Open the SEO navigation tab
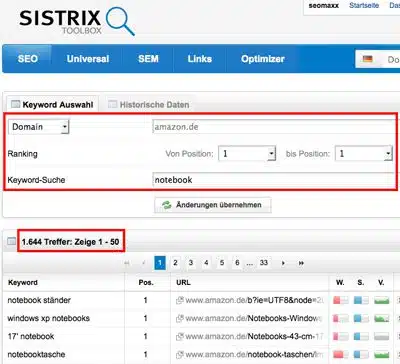Screen dimensions: 400x364 click(28, 59)
